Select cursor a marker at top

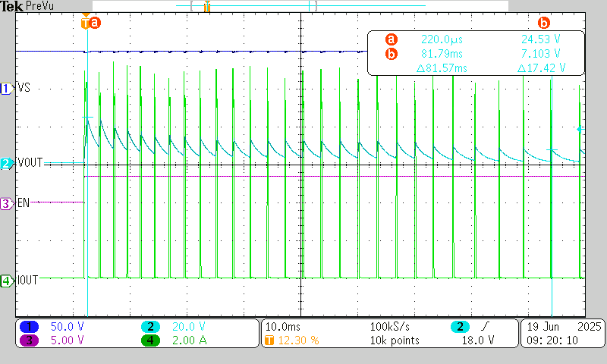pos(95,23)
